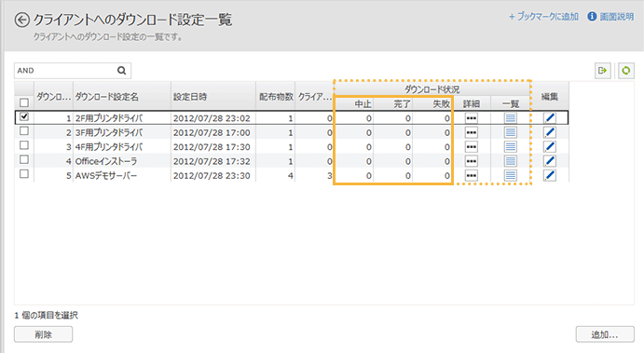Sort by 中止 column header

(x=354, y=103)
